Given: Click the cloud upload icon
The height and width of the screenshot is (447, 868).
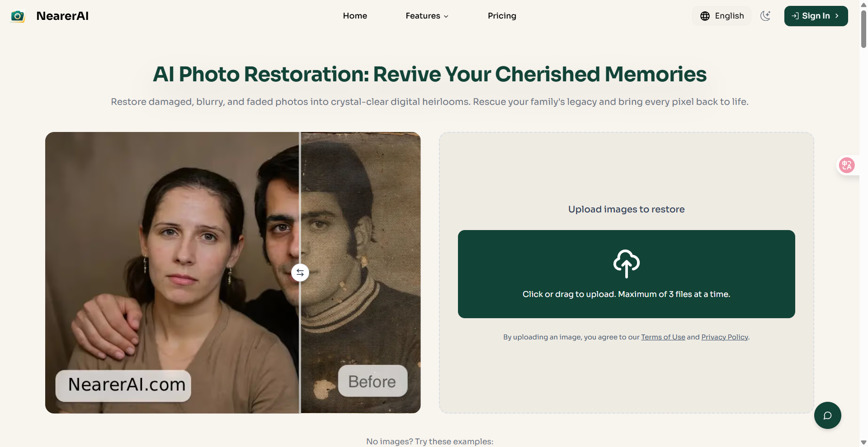Looking at the screenshot, I should [x=626, y=263].
